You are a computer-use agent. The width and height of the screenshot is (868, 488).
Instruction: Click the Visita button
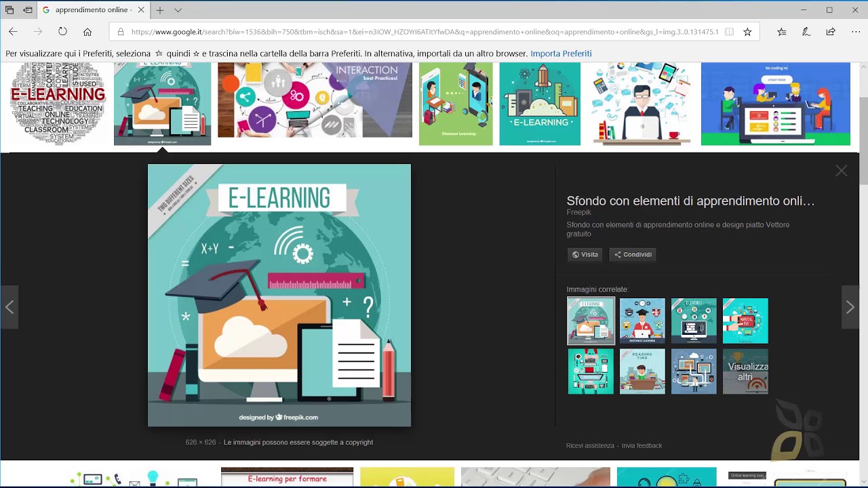coord(585,255)
